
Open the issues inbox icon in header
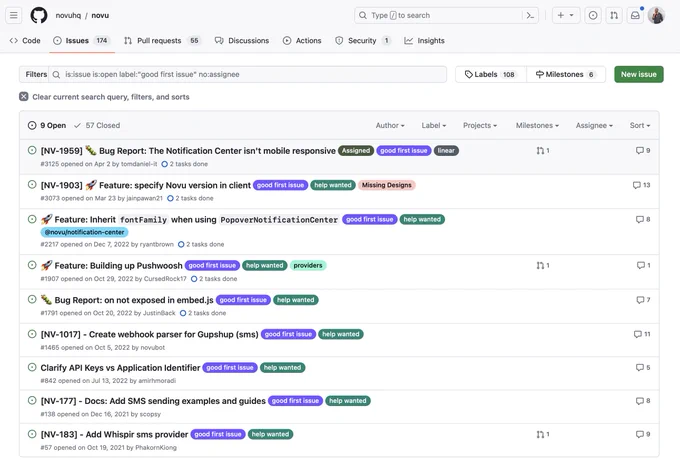click(592, 15)
